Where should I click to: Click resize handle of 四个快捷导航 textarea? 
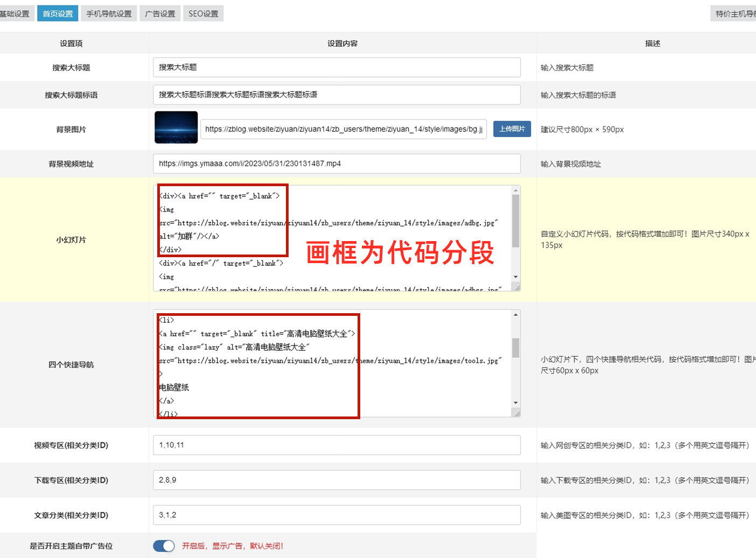tap(516, 413)
